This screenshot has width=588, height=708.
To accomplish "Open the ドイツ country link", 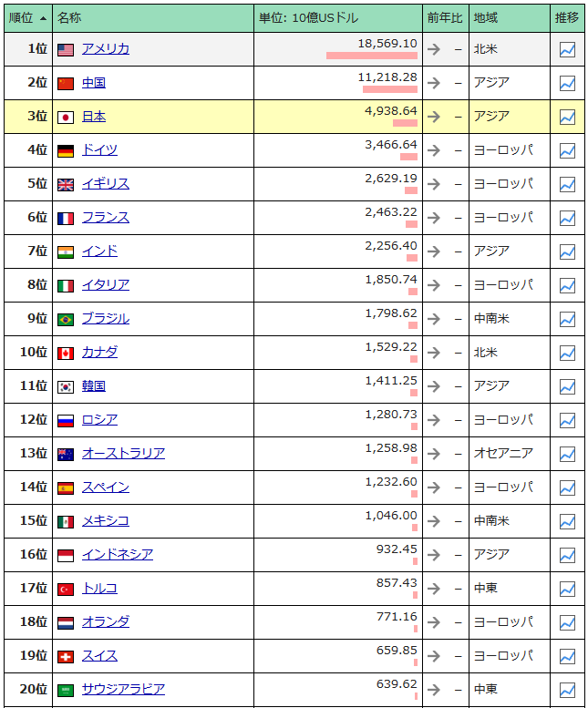I will click(99, 150).
